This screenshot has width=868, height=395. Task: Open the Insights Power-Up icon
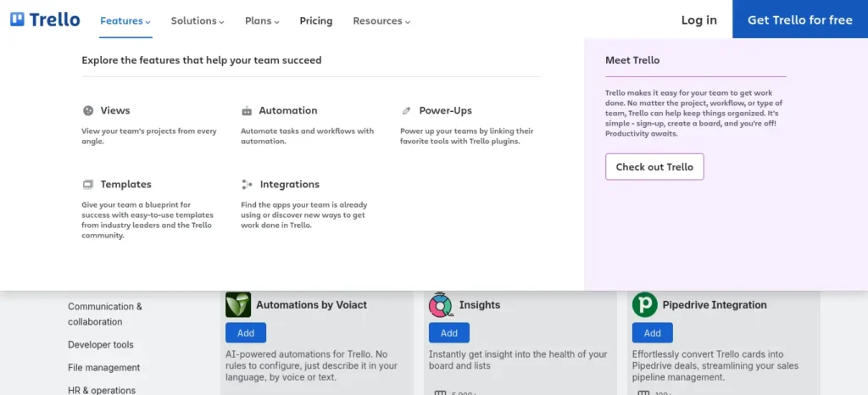[x=441, y=304]
